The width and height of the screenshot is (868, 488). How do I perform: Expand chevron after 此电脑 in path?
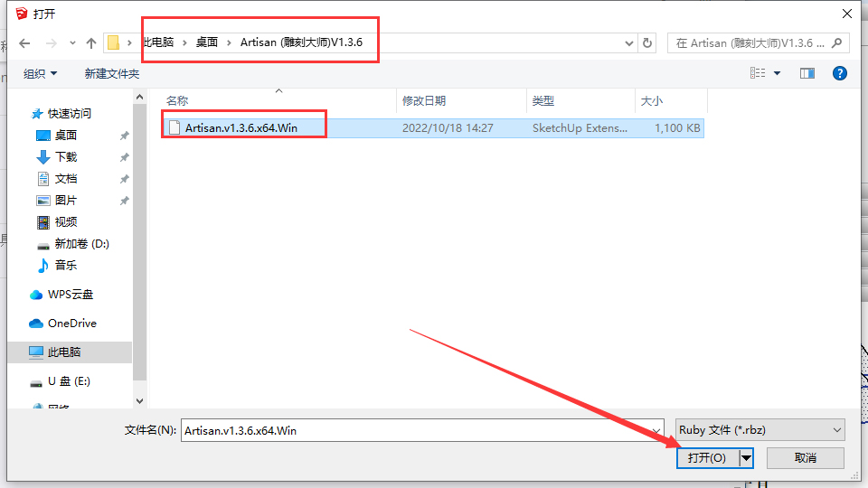click(x=184, y=42)
